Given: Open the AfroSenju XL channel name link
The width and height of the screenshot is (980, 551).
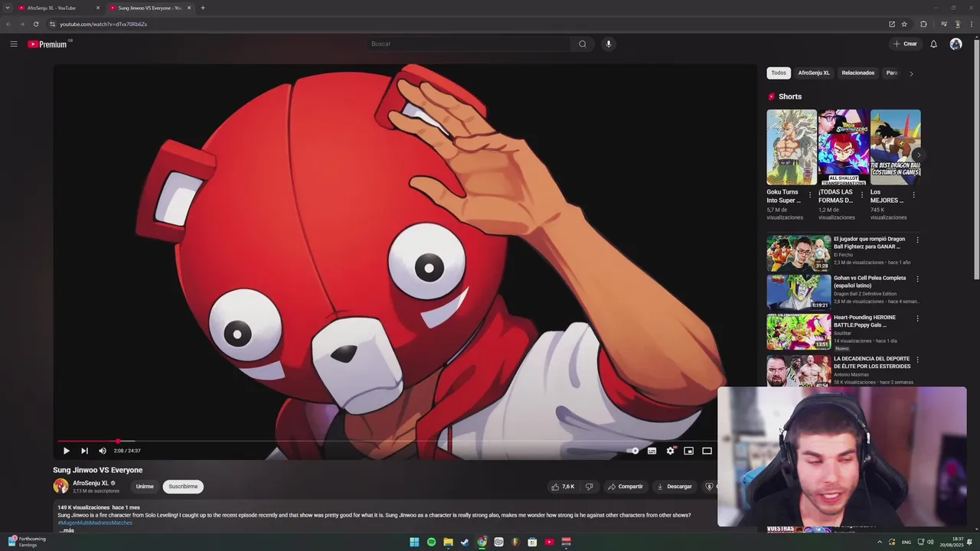Looking at the screenshot, I should (x=90, y=483).
